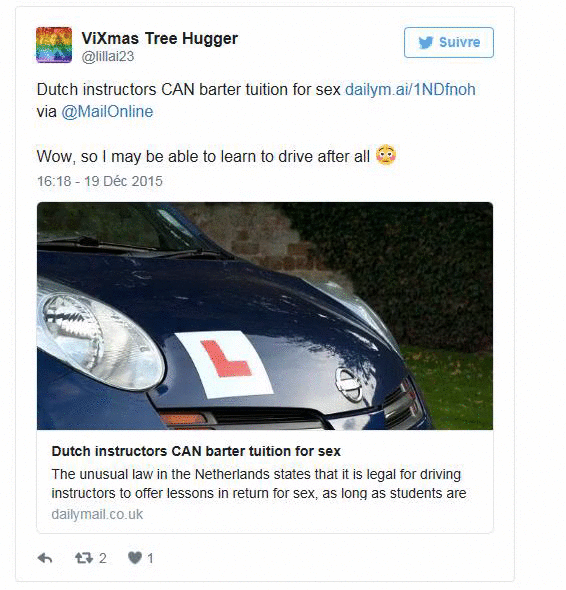Open ViXmas Tree Hugger profile name

(x=160, y=38)
